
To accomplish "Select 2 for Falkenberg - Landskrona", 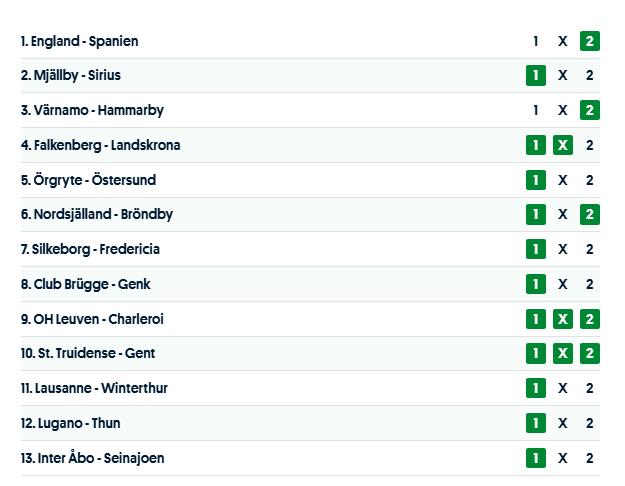I will [x=590, y=145].
